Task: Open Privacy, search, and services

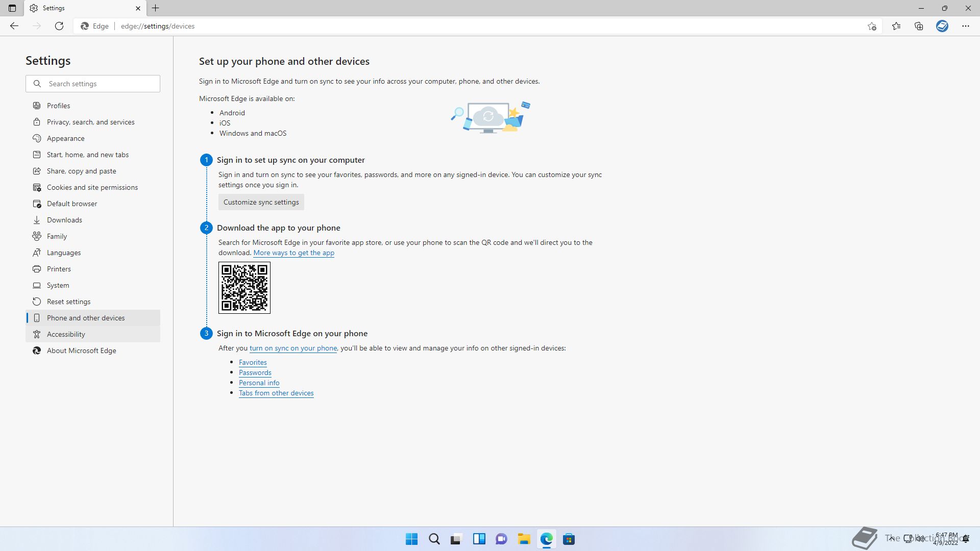Action: tap(93, 122)
